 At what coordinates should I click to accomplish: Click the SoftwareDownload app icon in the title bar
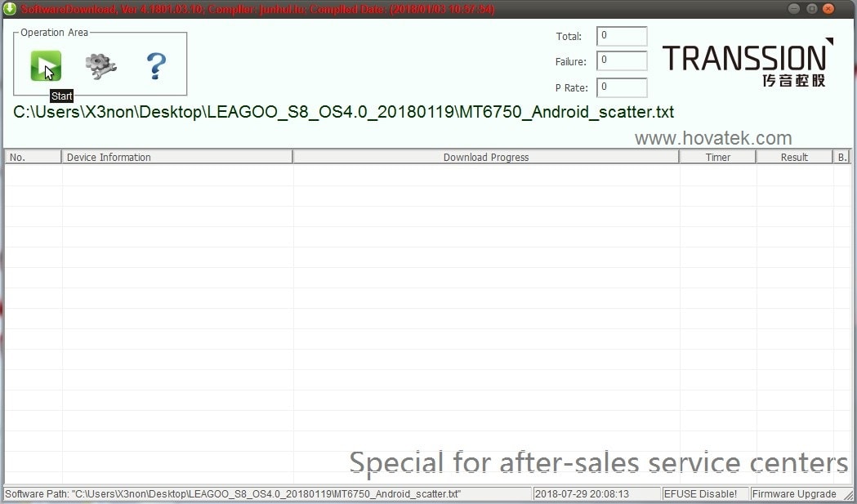pos(10,9)
